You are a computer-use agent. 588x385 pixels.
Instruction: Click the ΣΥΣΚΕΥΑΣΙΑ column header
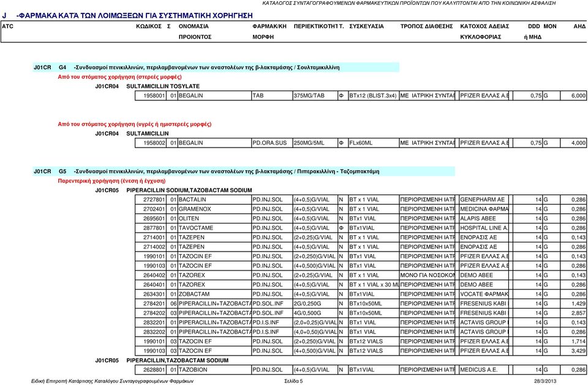[366, 26]
